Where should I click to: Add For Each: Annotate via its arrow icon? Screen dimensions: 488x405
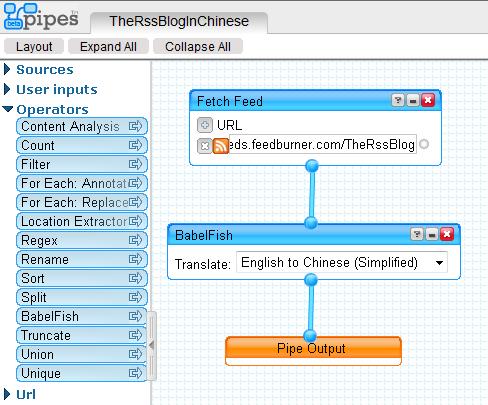[x=135, y=183]
